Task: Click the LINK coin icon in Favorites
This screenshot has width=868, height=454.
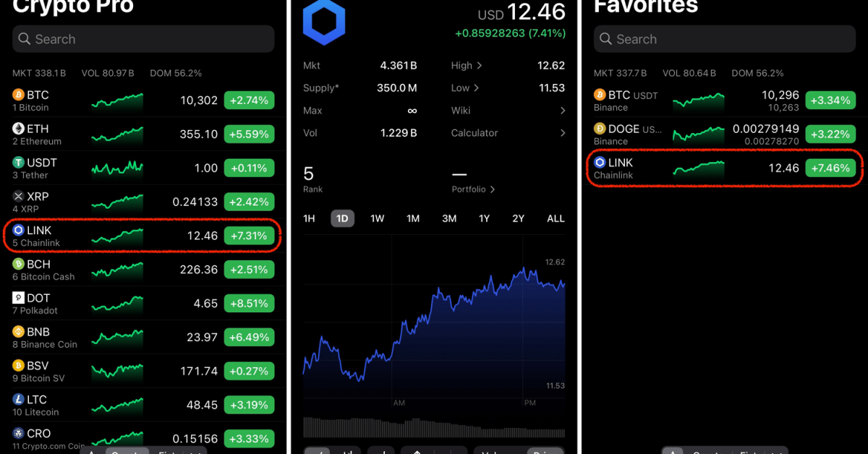Action: (x=600, y=163)
